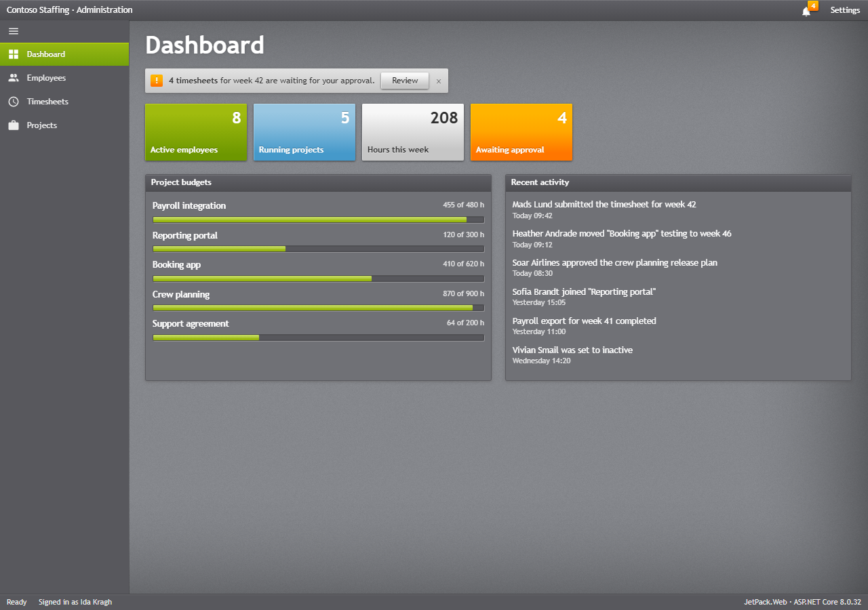Click the Dashboard grid icon
This screenshot has width=868, height=610.
tap(14, 54)
